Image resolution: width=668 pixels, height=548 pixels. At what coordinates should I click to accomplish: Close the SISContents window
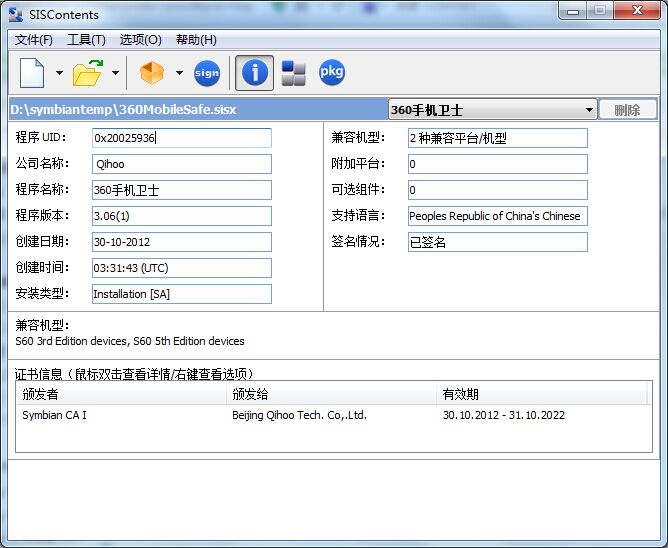click(637, 11)
